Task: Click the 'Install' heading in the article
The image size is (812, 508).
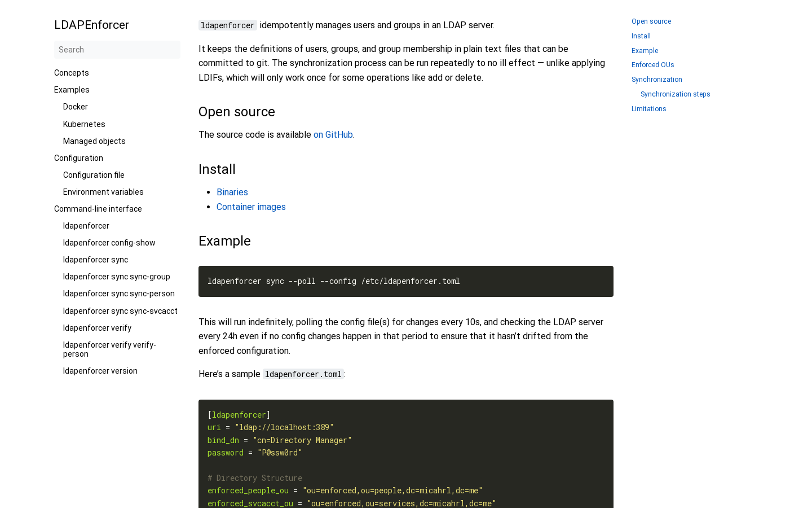Action: [217, 169]
